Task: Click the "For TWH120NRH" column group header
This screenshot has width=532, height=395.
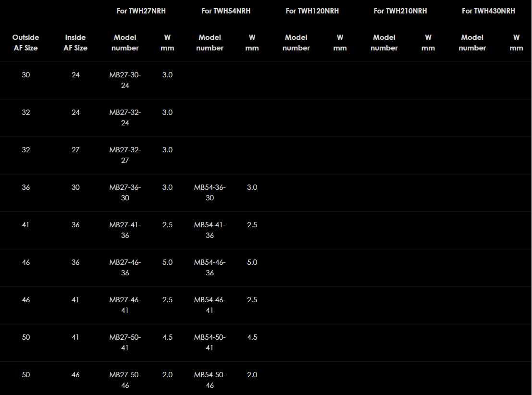Action: [312, 11]
